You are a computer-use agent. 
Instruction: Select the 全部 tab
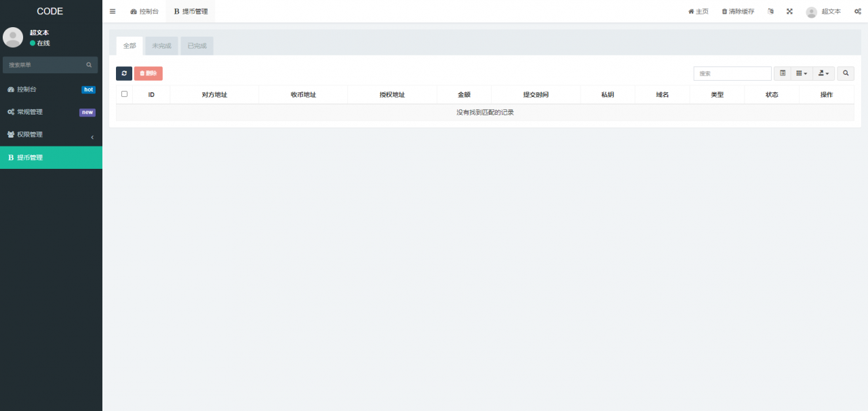[x=130, y=46]
